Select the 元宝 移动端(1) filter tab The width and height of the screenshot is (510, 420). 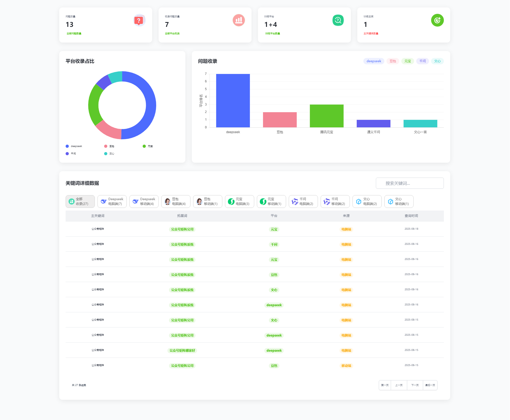271,201
